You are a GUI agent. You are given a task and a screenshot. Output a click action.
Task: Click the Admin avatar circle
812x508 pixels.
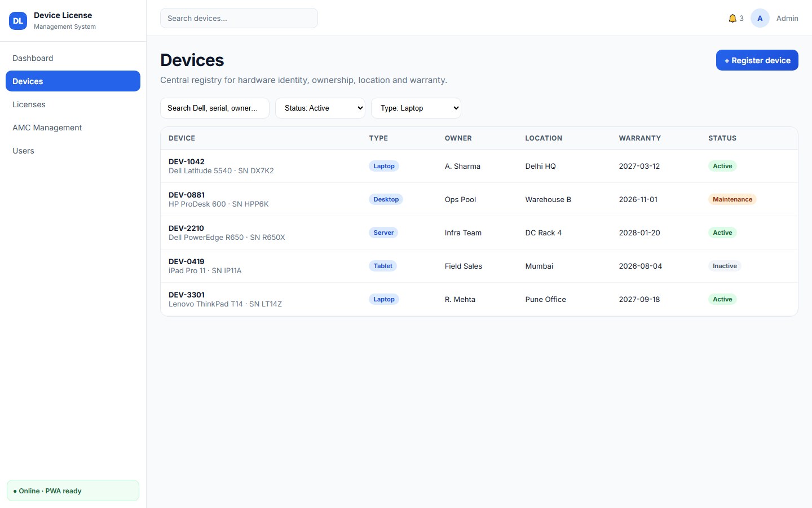pos(760,18)
